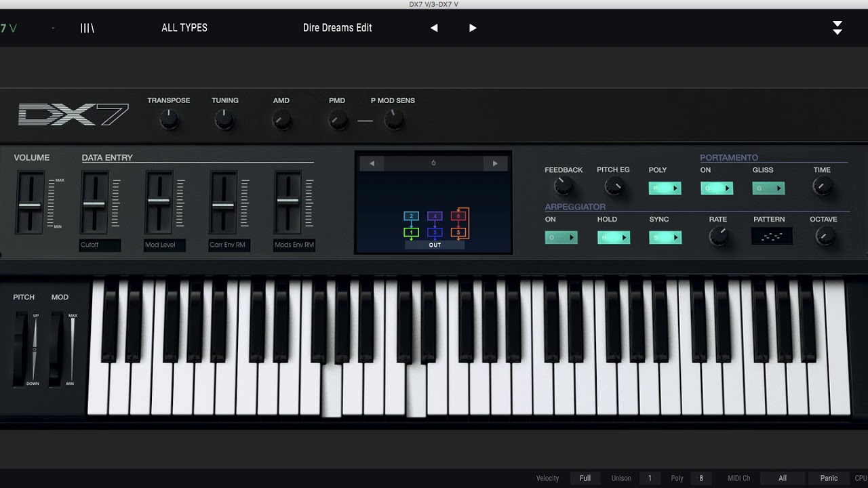Open the MIDI Ch selector showing All

pyautogui.click(x=783, y=479)
